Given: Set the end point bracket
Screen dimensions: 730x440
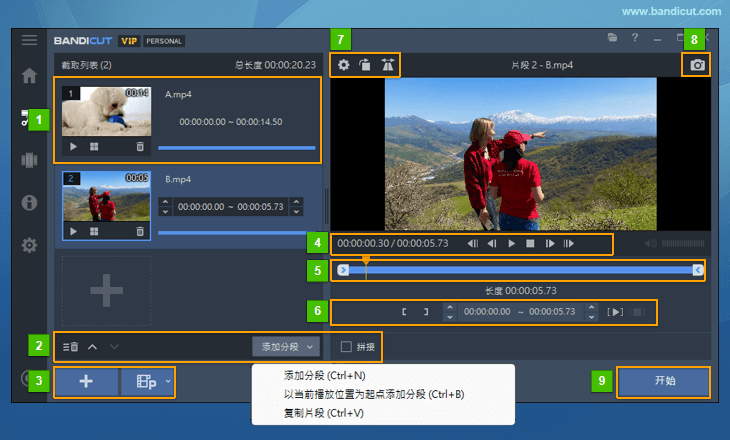Looking at the screenshot, I should 426,311.
